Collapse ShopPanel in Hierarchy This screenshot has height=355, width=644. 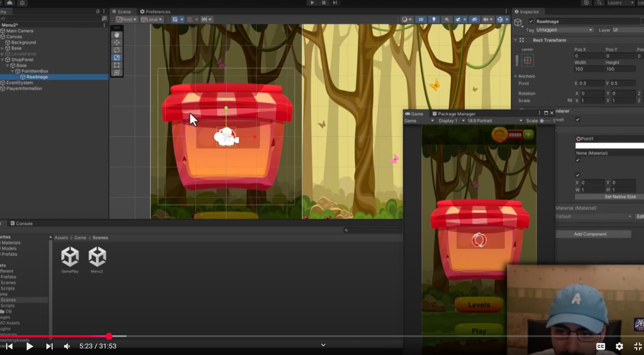point(2,60)
